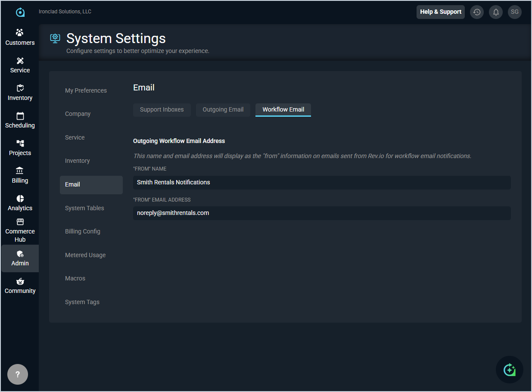Click the question mark help bubble

[18, 374]
